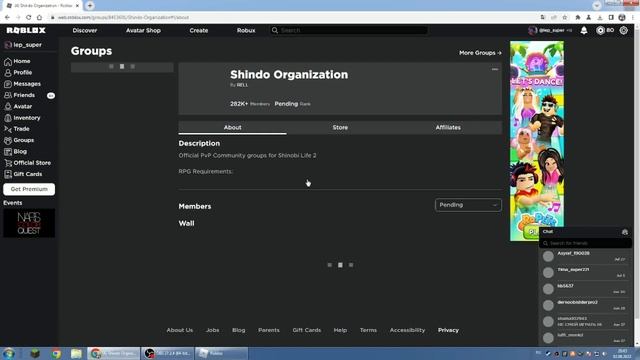This screenshot has width=640, height=360.
Task: Open the Robux balance icon
Action: click(600, 31)
